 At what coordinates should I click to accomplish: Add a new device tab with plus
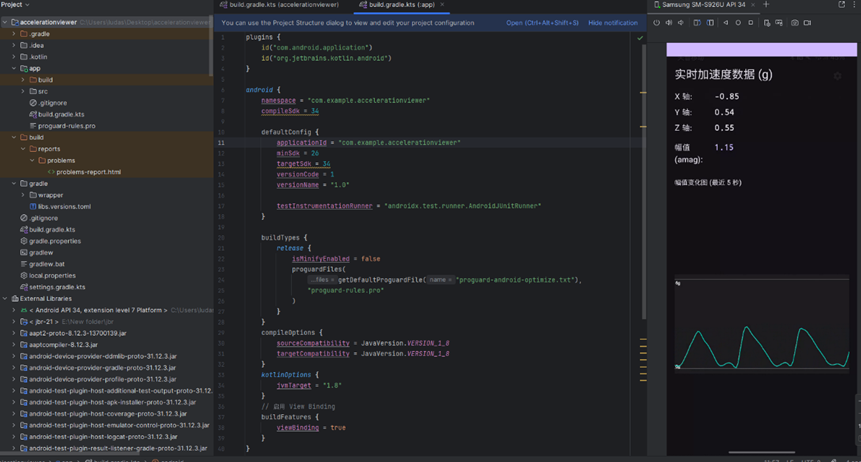tap(766, 4)
